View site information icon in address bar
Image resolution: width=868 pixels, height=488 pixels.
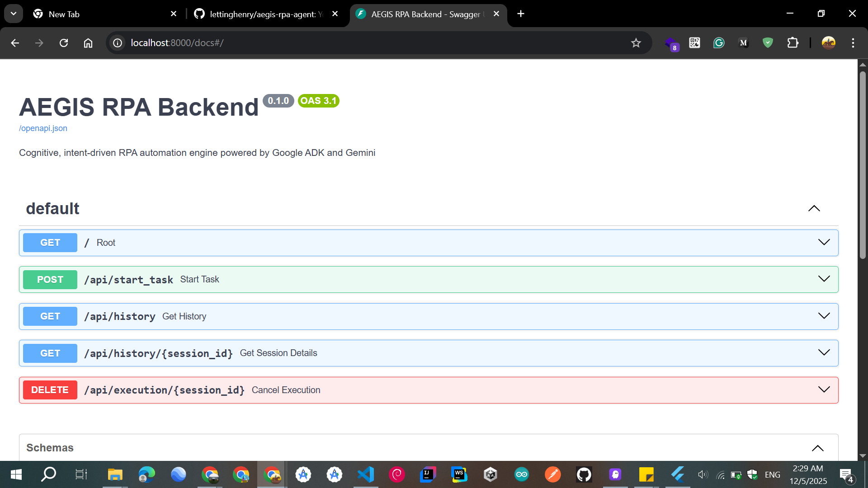(118, 43)
